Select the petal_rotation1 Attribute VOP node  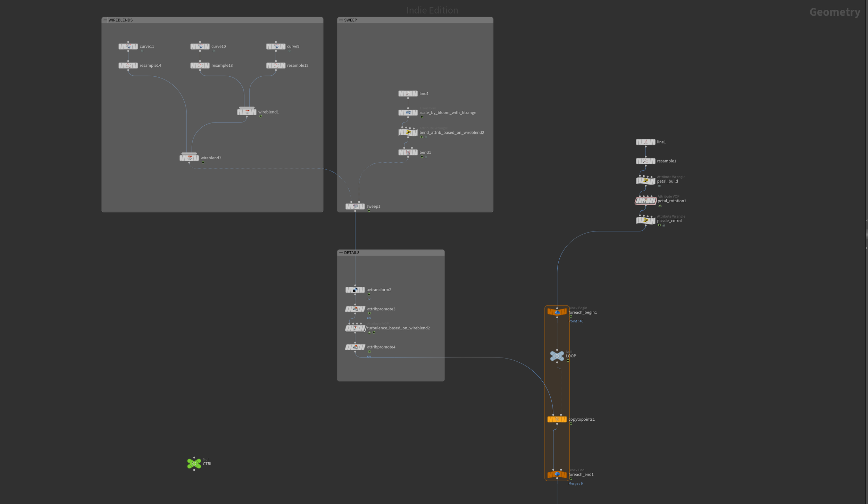pyautogui.click(x=646, y=201)
